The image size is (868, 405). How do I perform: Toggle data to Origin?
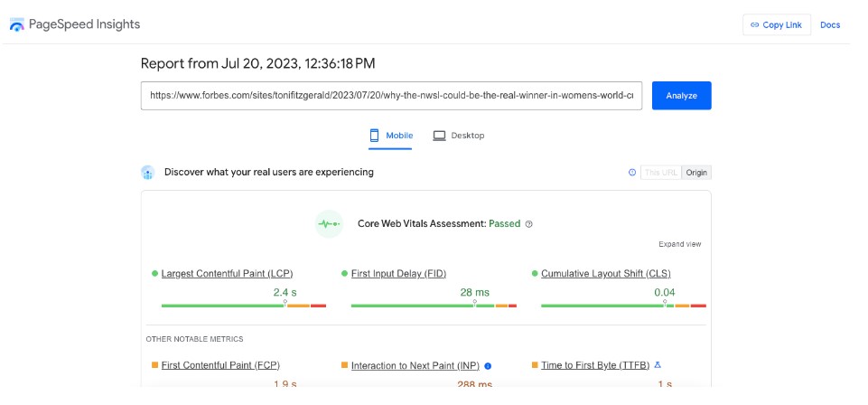click(696, 173)
